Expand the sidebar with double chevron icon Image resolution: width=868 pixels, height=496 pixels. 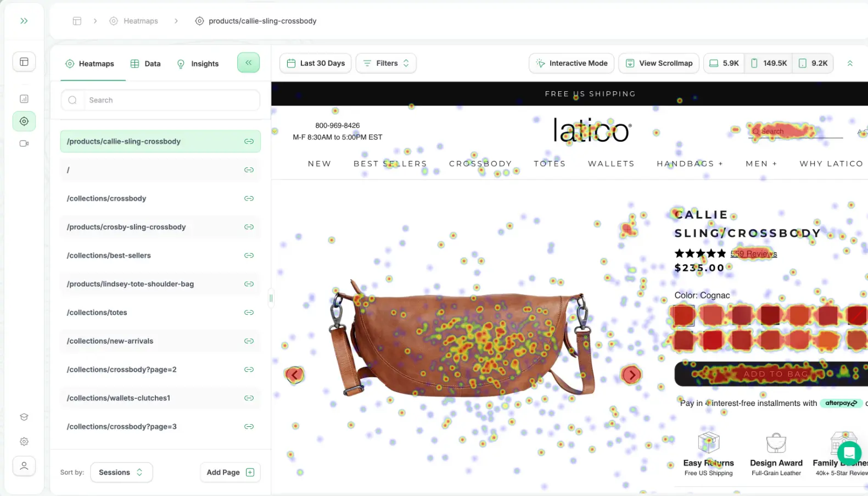24,21
